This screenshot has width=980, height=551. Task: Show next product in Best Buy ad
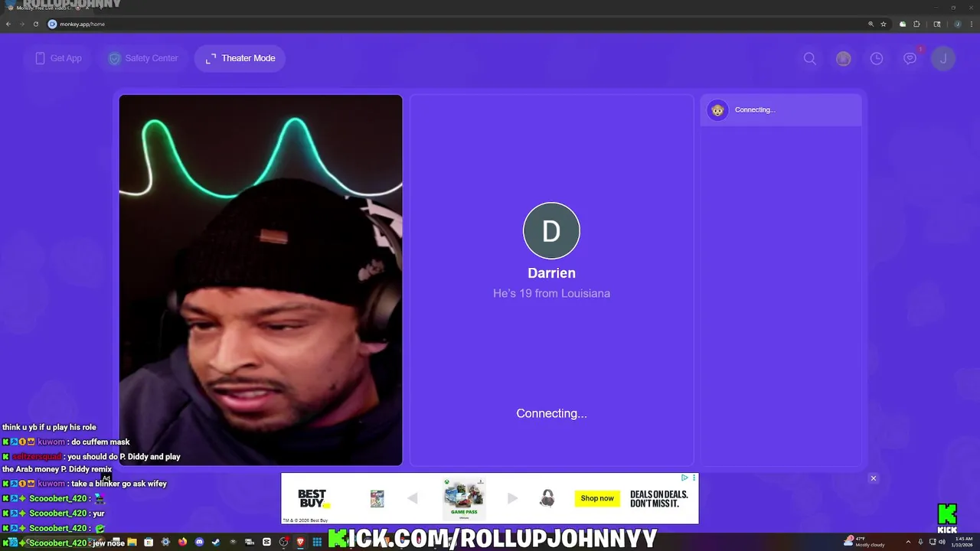click(x=512, y=498)
